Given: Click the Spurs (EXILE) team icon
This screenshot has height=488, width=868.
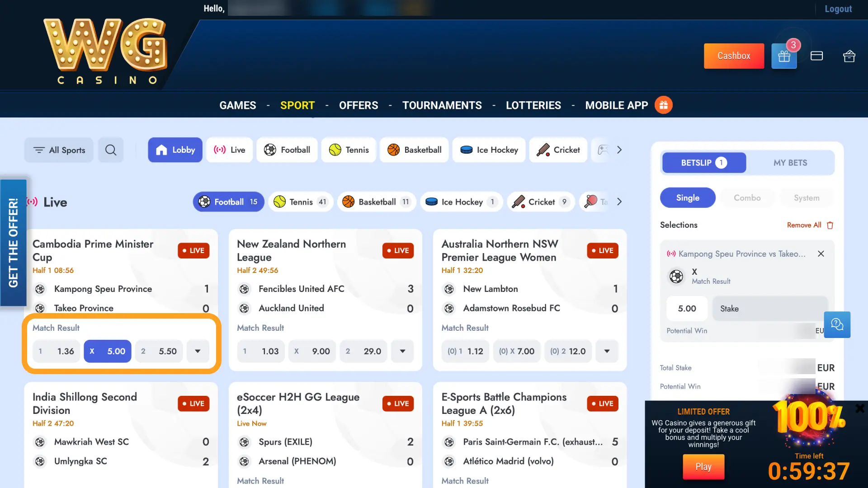Looking at the screenshot, I should (x=245, y=442).
